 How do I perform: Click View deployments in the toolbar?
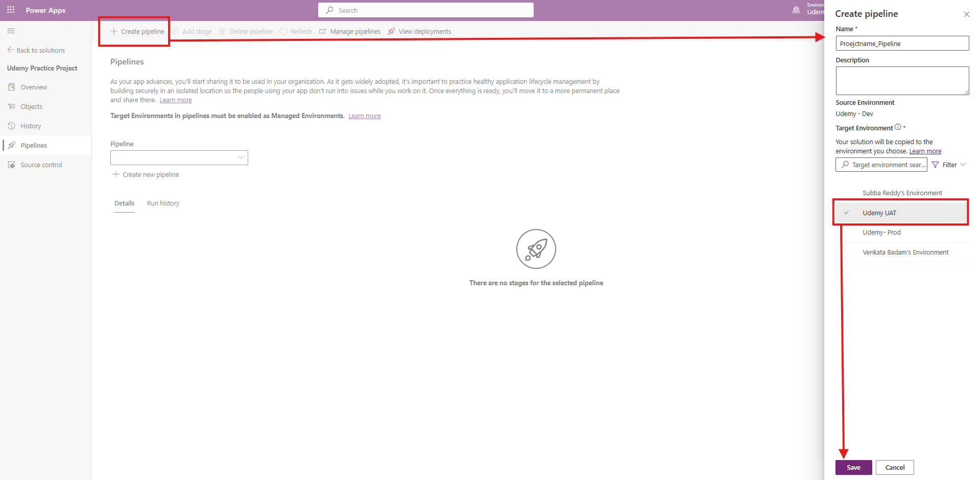[x=419, y=31]
